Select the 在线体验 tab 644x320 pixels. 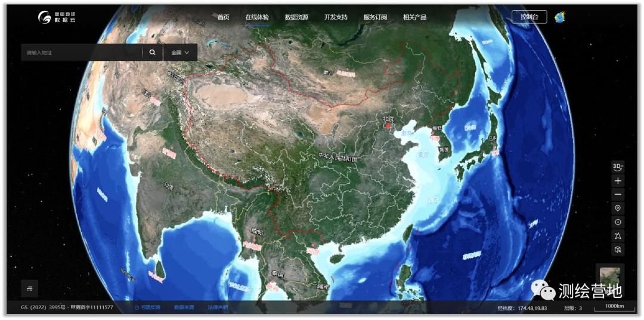pos(257,17)
